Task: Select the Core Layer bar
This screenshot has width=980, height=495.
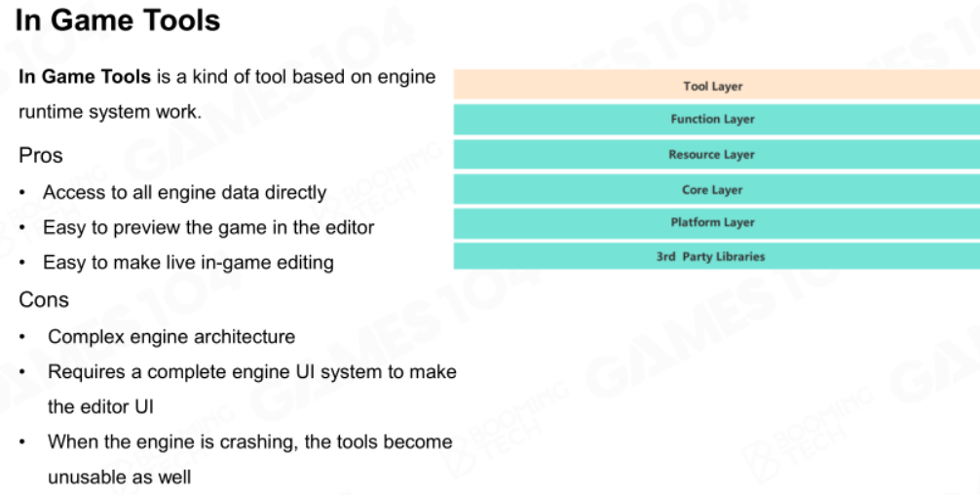Action: click(716, 189)
